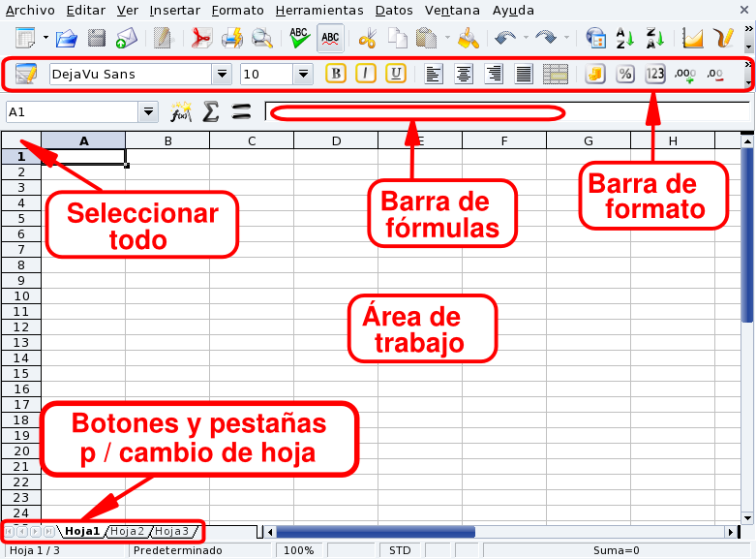Open the font size dropdown arrow

pyautogui.click(x=303, y=74)
